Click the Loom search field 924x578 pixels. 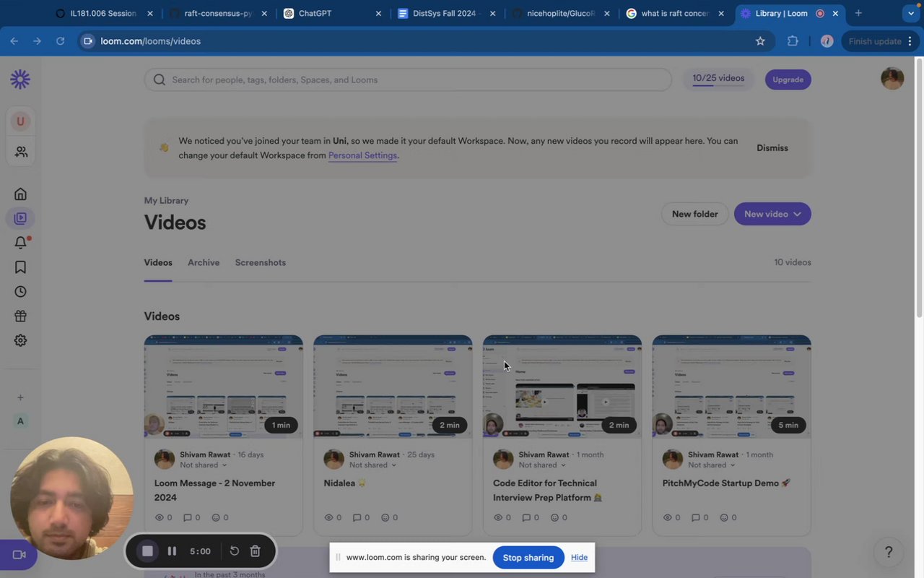[x=408, y=79]
